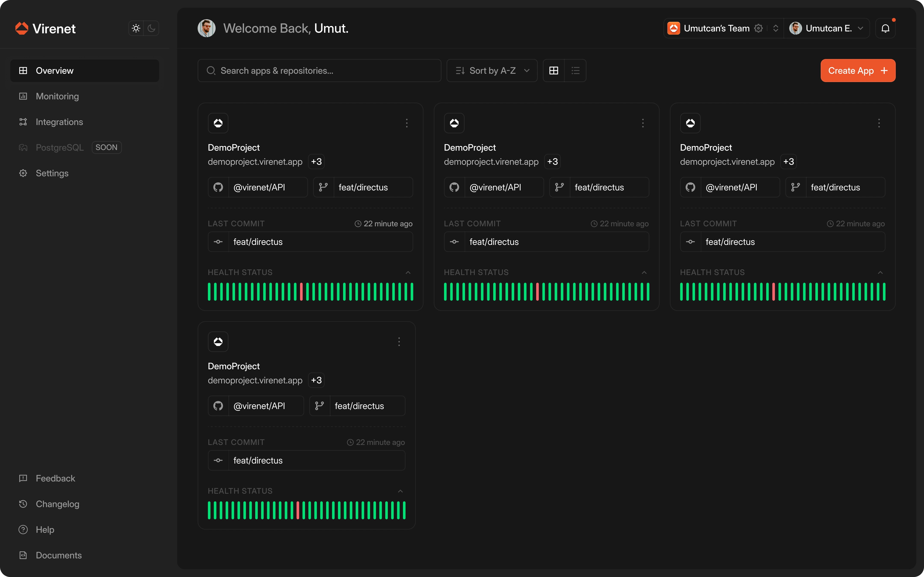
Task: Focus the Search apps & repositories field
Action: coord(319,71)
